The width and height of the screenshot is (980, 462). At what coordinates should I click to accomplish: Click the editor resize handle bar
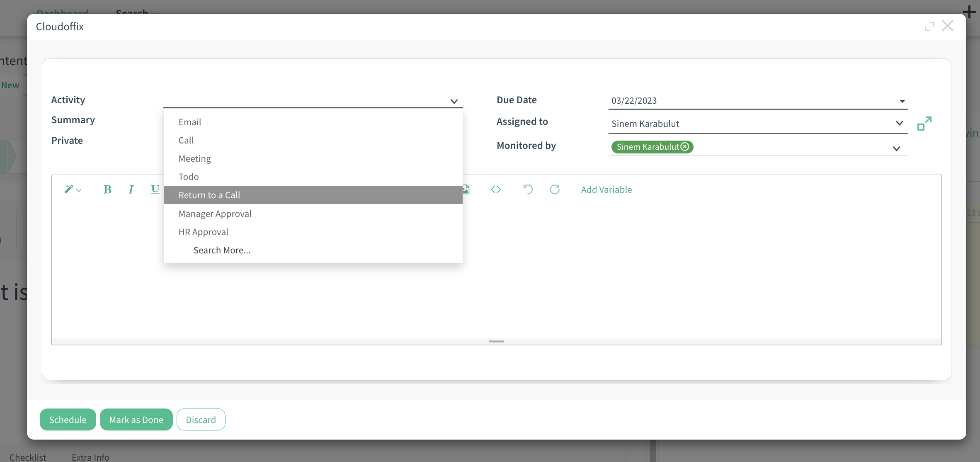point(497,341)
